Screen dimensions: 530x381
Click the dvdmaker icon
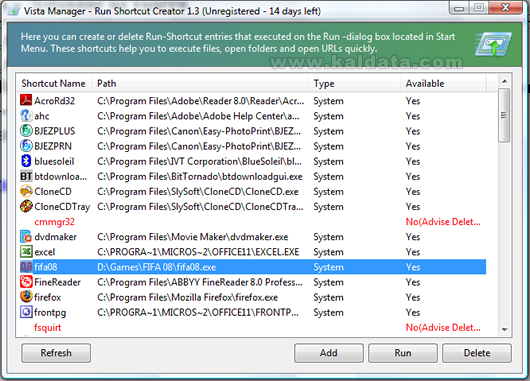coord(26,237)
